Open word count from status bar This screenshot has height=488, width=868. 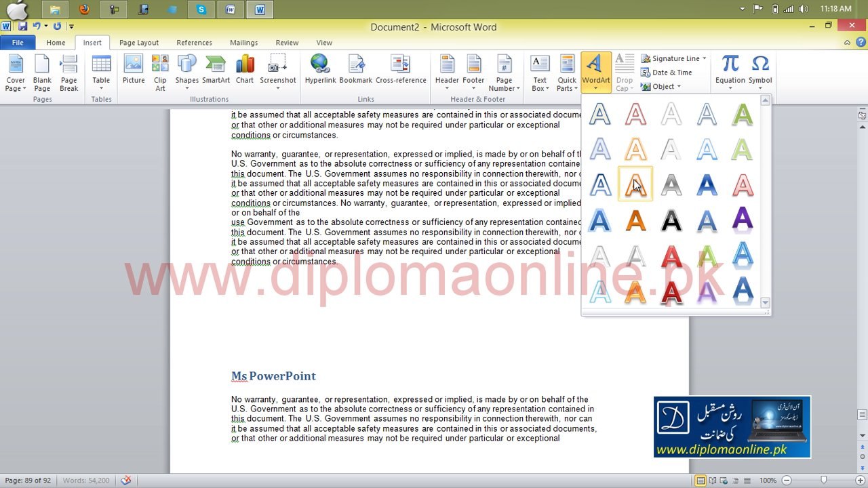pos(86,481)
